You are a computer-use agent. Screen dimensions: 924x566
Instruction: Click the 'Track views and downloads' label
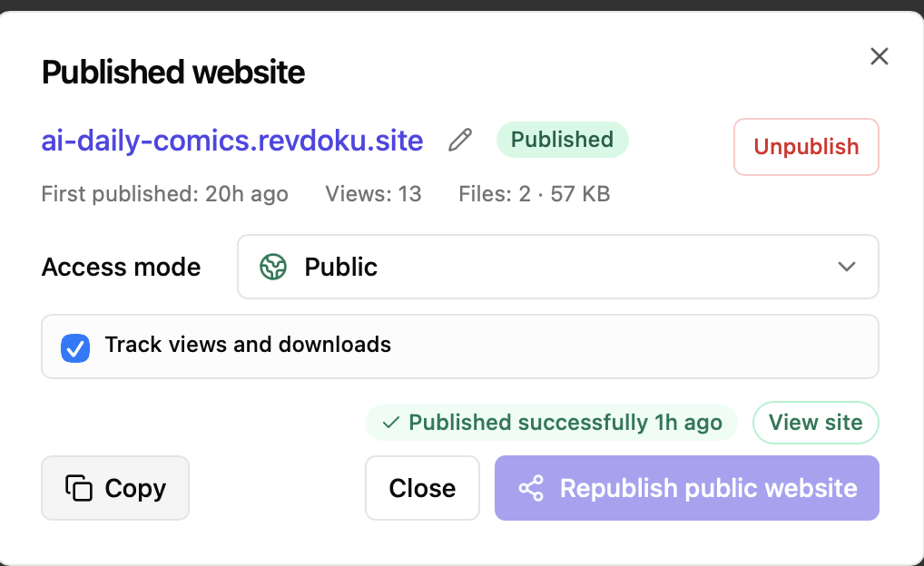tap(248, 345)
